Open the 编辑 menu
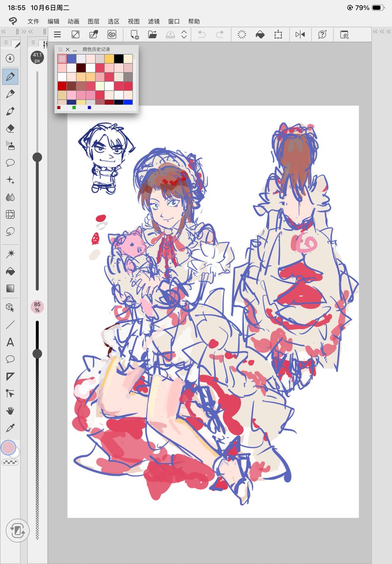392x564 pixels. point(54,21)
